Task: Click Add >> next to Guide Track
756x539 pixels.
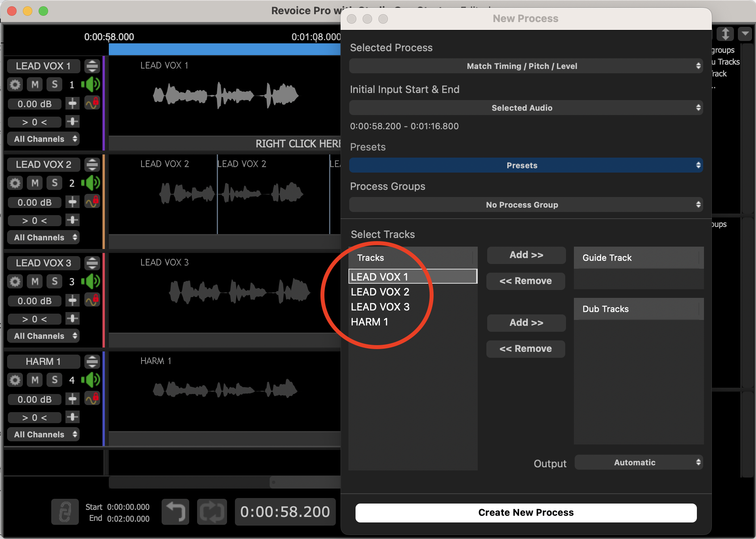Action: [x=526, y=255]
